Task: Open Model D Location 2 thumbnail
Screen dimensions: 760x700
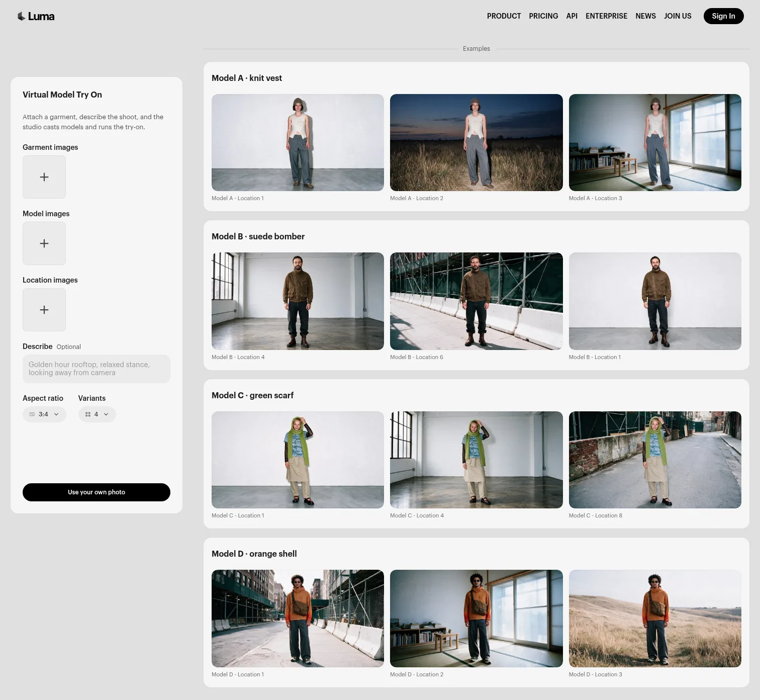Action: click(x=477, y=619)
